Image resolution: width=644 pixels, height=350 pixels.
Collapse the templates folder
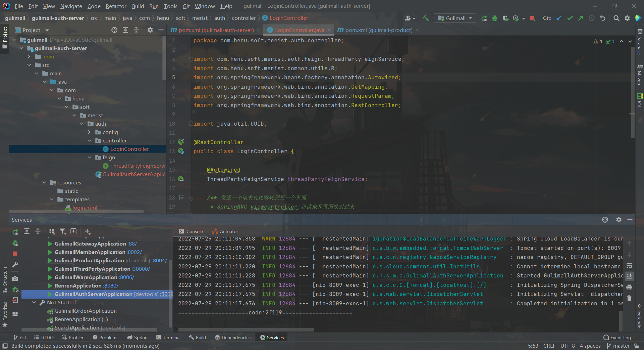pos(52,199)
